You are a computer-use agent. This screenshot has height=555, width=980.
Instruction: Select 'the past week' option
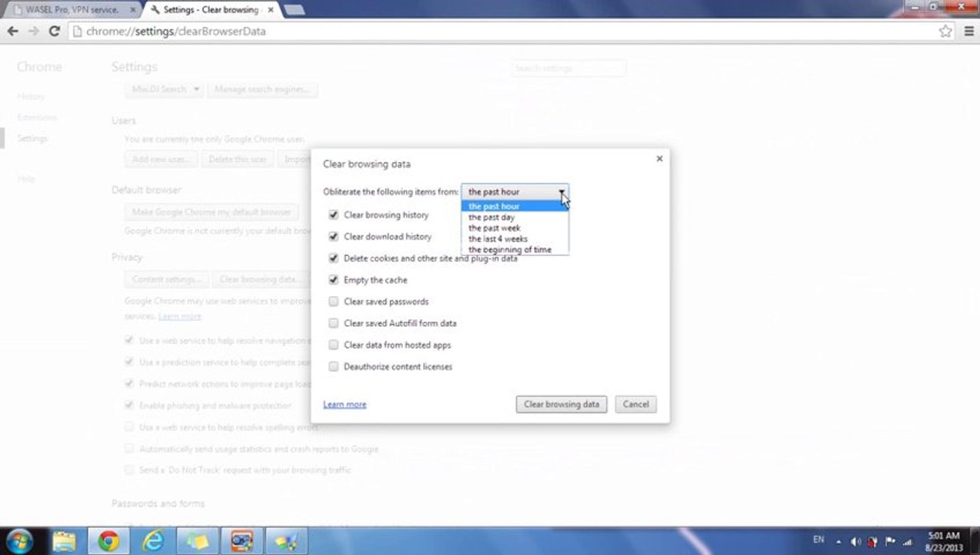[515, 228]
